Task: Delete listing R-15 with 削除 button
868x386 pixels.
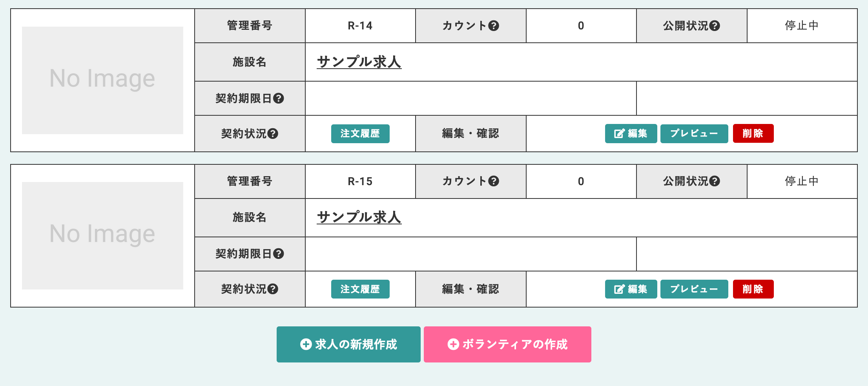Action: tap(753, 289)
